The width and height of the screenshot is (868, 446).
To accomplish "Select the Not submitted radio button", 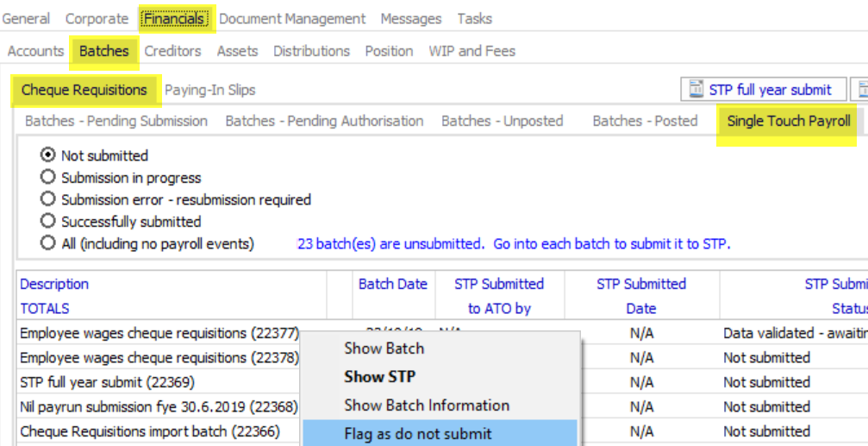I will (x=48, y=156).
